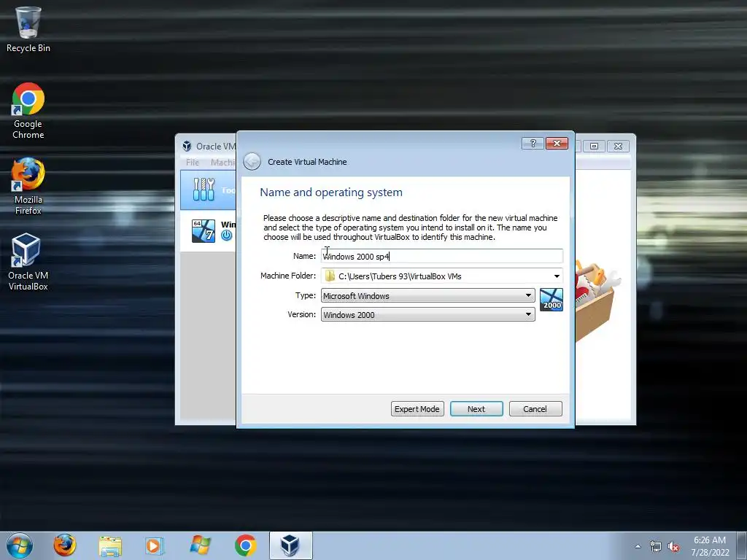Click the folder icon in Machine Folder field
This screenshot has width=747, height=560.
[x=330, y=276]
